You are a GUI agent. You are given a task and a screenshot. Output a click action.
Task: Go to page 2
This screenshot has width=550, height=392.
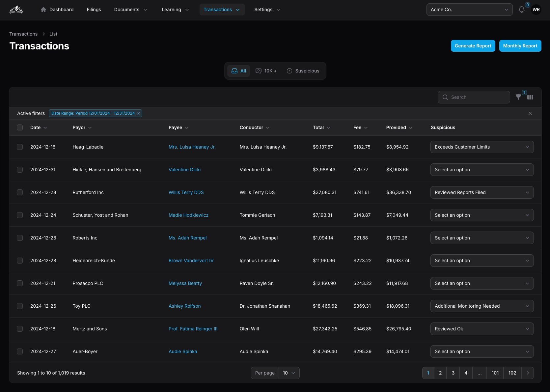[x=440, y=373]
